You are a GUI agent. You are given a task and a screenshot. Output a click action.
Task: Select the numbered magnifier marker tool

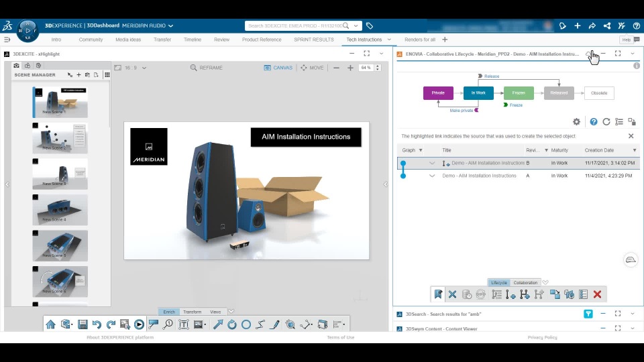tap(168, 324)
